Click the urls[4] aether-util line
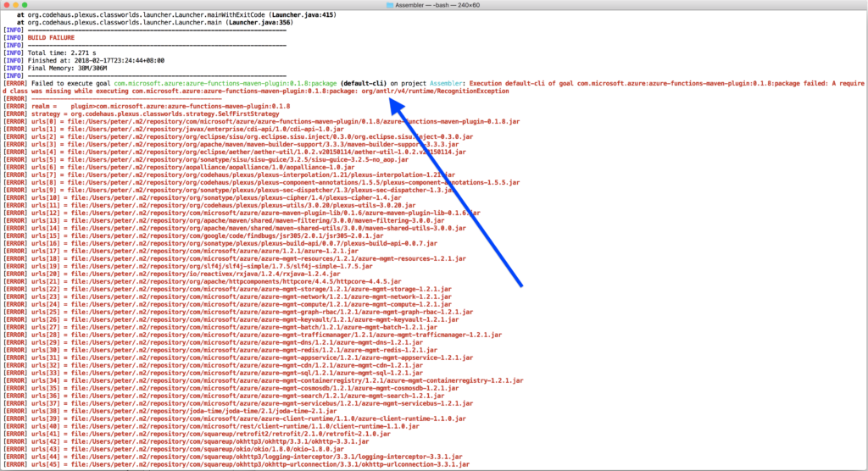The height and width of the screenshot is (471, 868). pos(234,152)
